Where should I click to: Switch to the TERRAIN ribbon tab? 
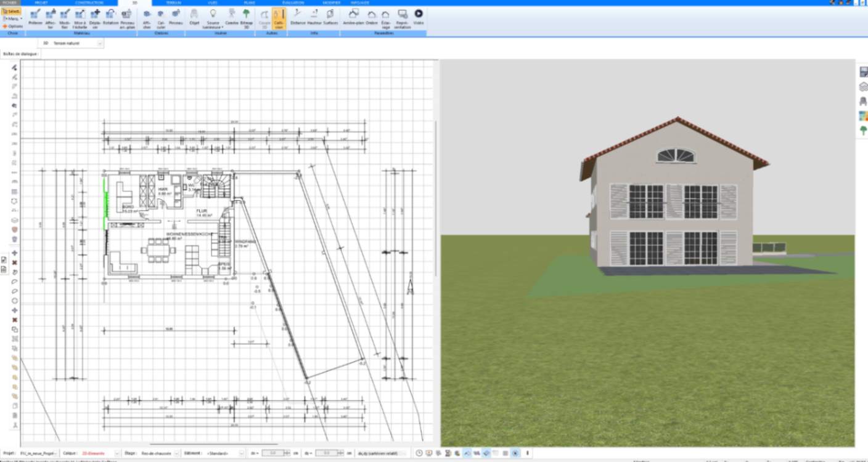[x=174, y=2]
